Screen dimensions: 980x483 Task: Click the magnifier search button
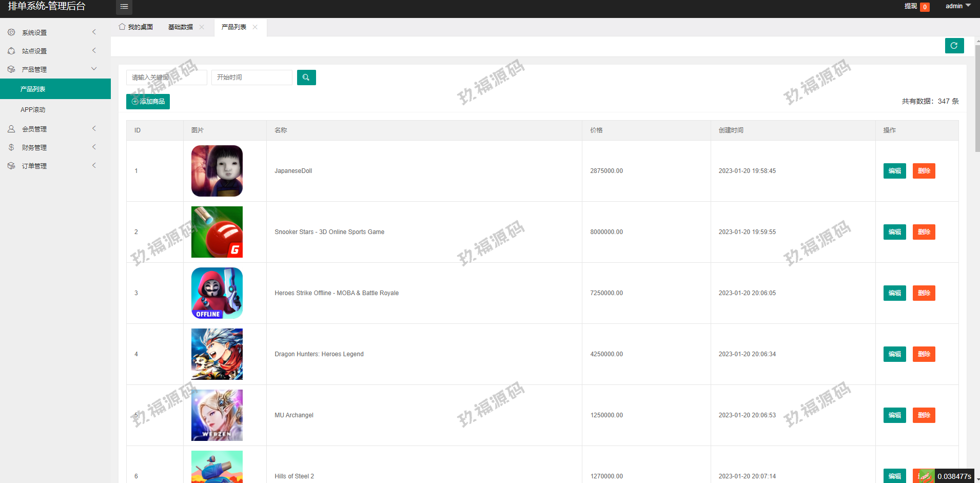[306, 78]
